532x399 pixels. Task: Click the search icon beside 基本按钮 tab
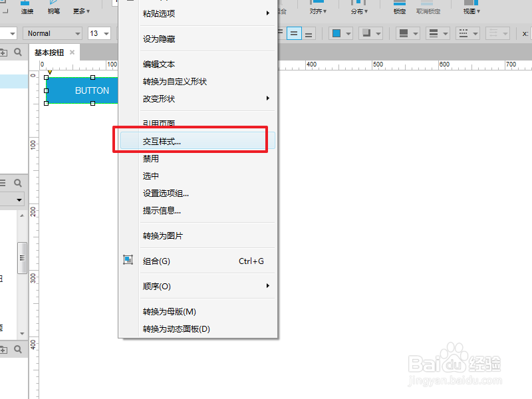(x=18, y=52)
